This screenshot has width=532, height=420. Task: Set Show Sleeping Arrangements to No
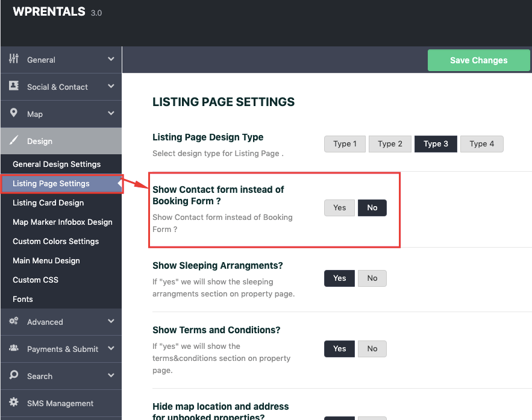(x=372, y=278)
